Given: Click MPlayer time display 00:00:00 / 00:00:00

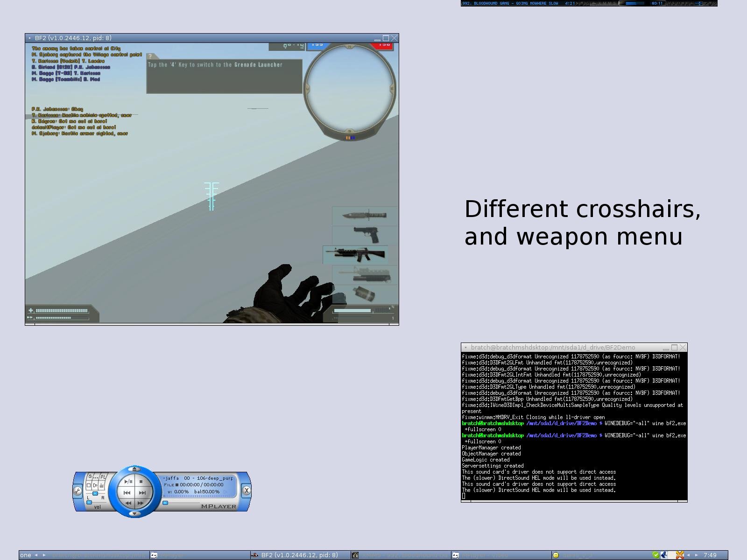Looking at the screenshot, I should tap(202, 484).
